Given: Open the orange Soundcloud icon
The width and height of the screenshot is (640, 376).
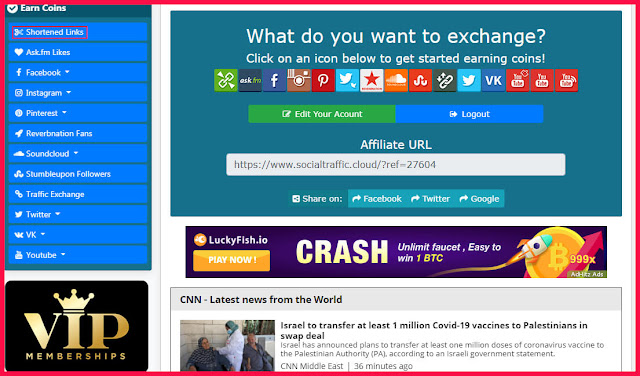Looking at the screenshot, I should coord(396,80).
